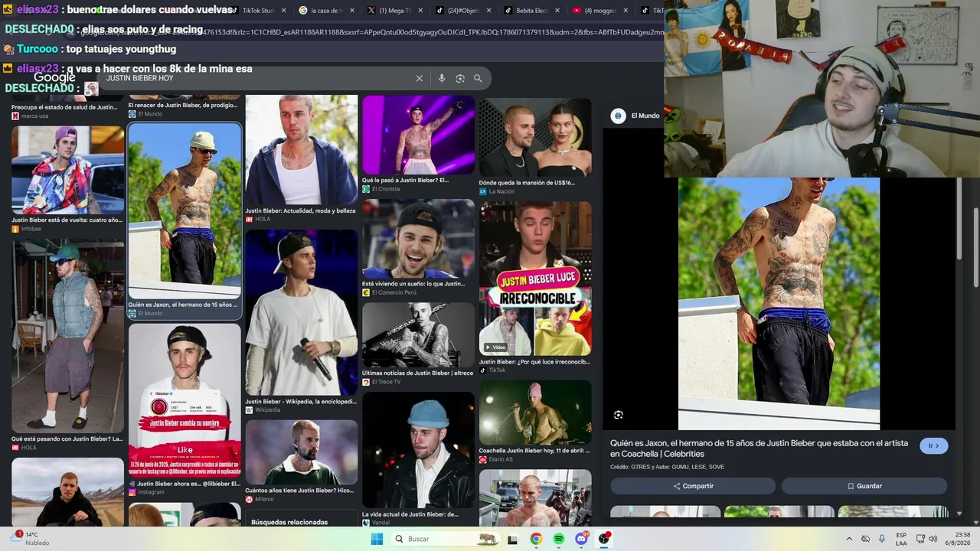This screenshot has width=980, height=551.
Task: Open the Windows Start menu
Action: 377,539
